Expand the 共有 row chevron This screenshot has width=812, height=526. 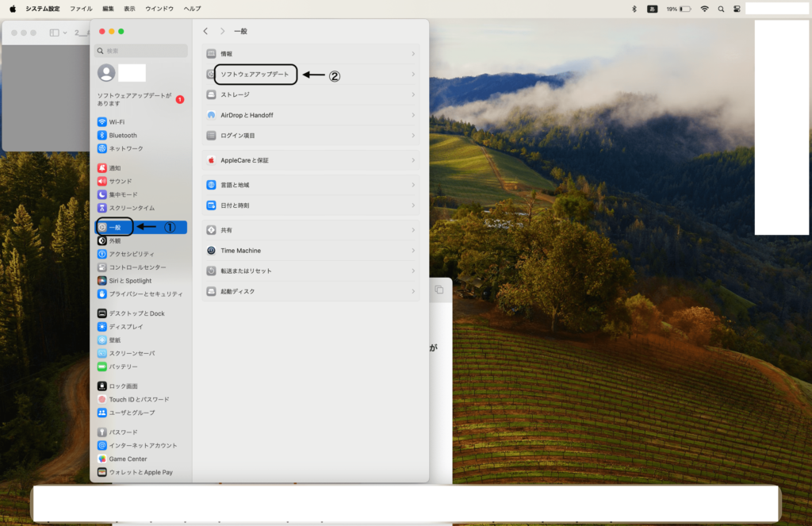click(413, 230)
